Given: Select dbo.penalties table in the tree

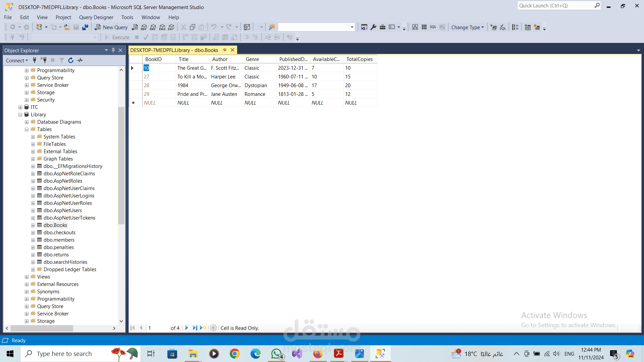Looking at the screenshot, I should click(59, 247).
